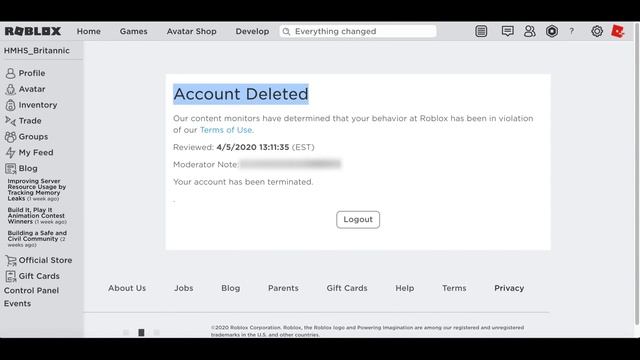The height and width of the screenshot is (360, 640).
Task: Open Improving Server Resource Usage blog post
Action: 36,190
